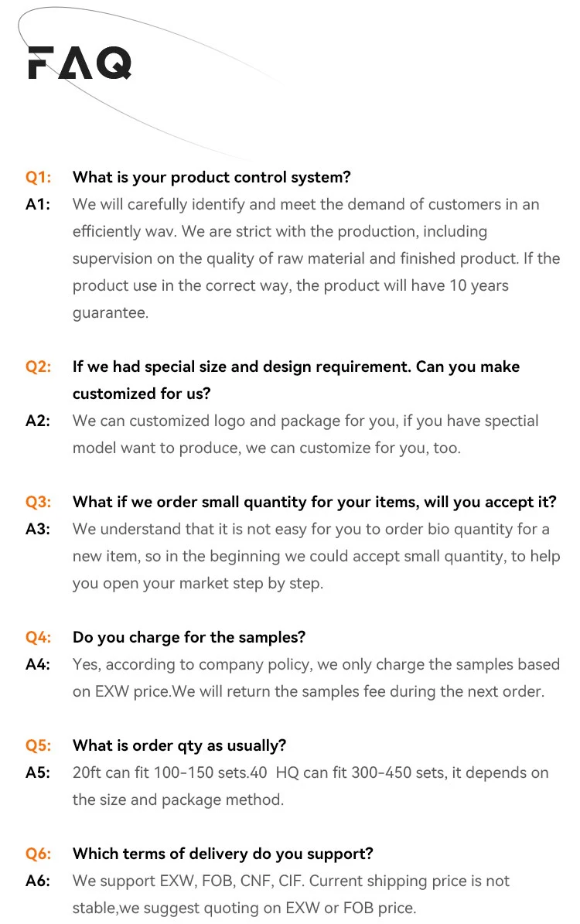The height and width of the screenshot is (924, 580).
Task: Click the customized logo and package answer
Action: point(305,435)
